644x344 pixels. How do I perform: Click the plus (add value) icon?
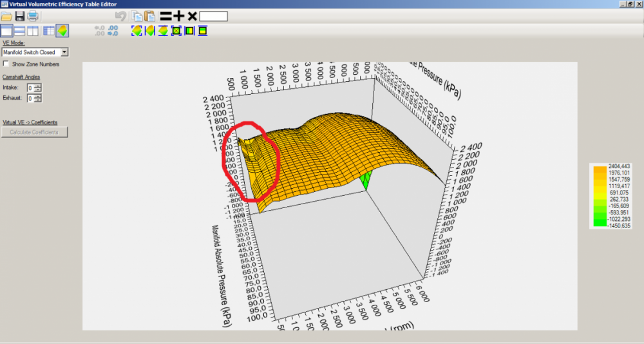point(179,17)
